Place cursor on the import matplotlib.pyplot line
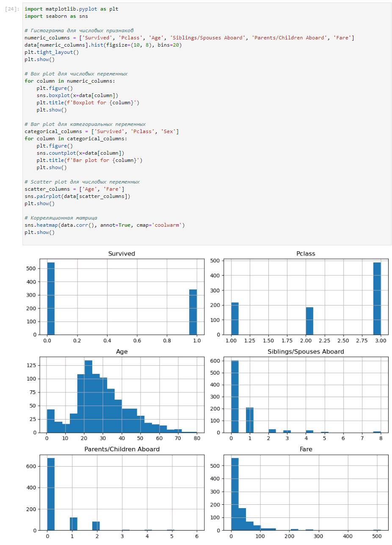The image size is (392, 545). 71,9
